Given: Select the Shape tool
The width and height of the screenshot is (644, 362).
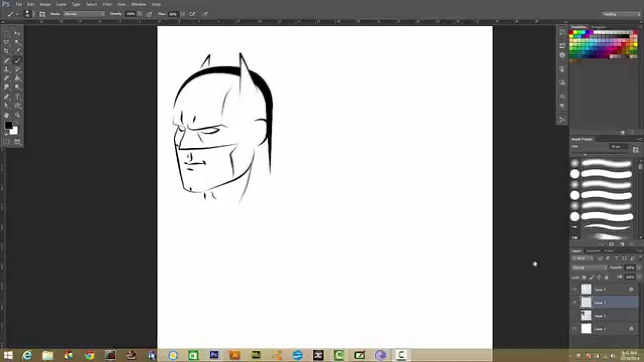Looking at the screenshot, I should pos(18,106).
